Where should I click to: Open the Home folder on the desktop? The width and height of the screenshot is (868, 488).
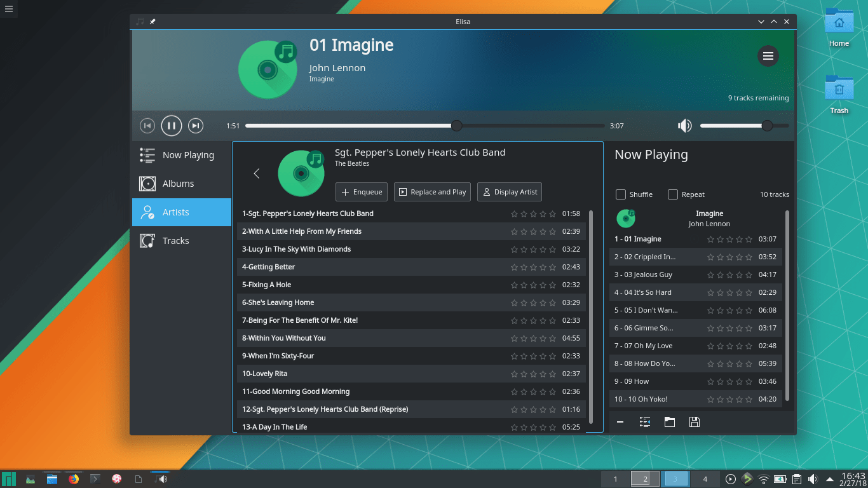tap(839, 27)
